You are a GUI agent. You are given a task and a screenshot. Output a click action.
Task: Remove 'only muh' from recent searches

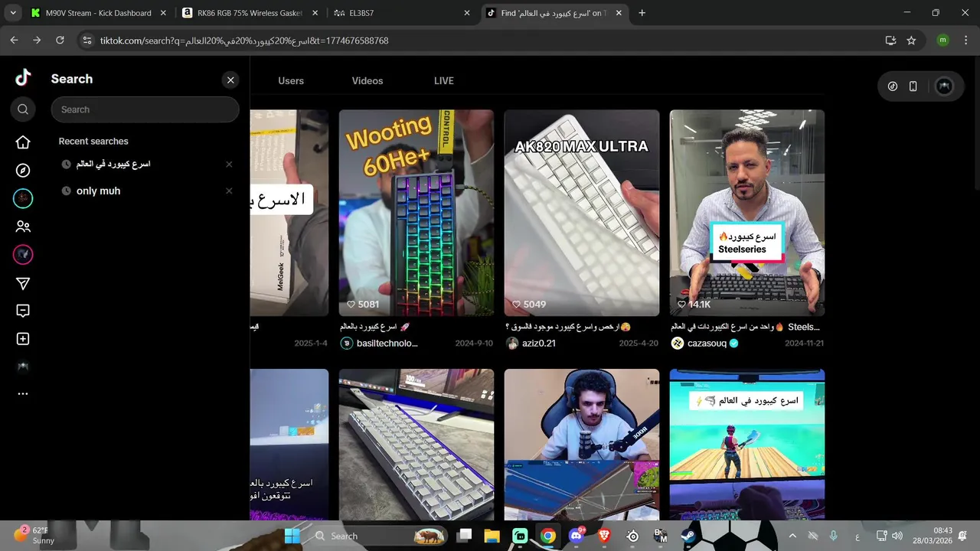click(x=229, y=191)
